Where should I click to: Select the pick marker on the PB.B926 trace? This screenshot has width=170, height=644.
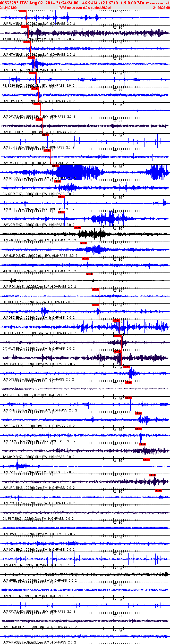click(33, 73)
